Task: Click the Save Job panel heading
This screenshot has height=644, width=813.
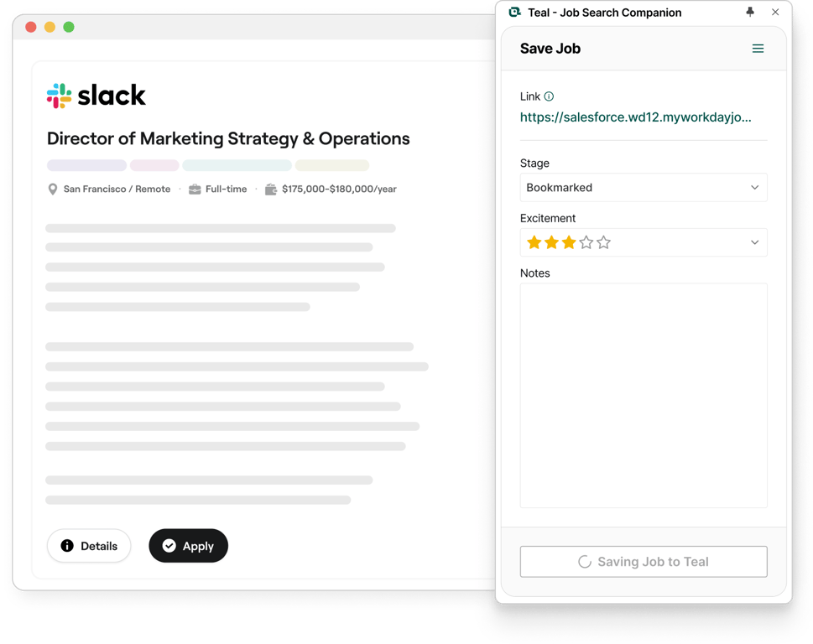Action: click(550, 49)
